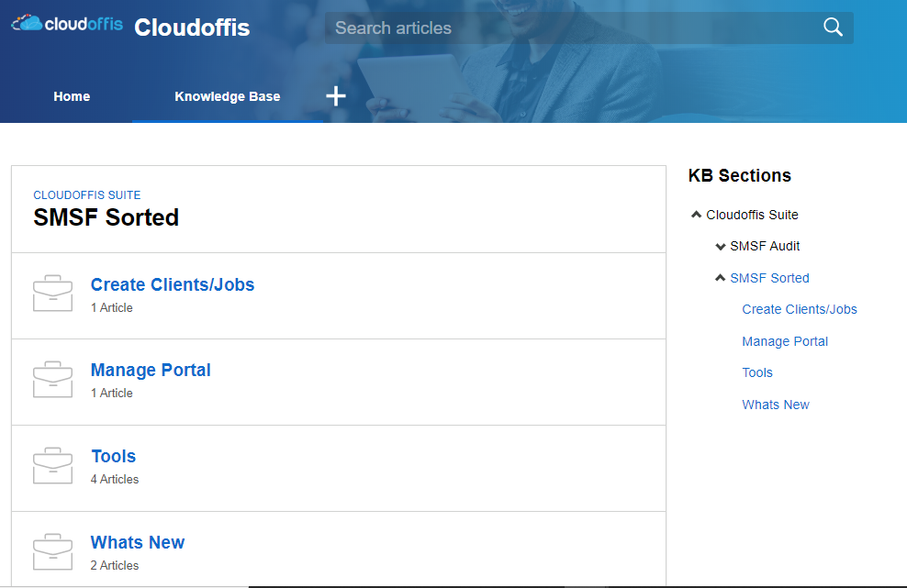Open Tools in KB Sections sidebar
This screenshot has width=907, height=588.
[757, 373]
